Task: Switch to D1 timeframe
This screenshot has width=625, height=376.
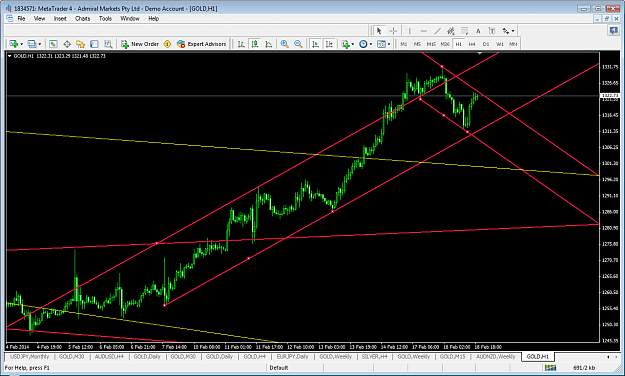Action: (x=486, y=44)
